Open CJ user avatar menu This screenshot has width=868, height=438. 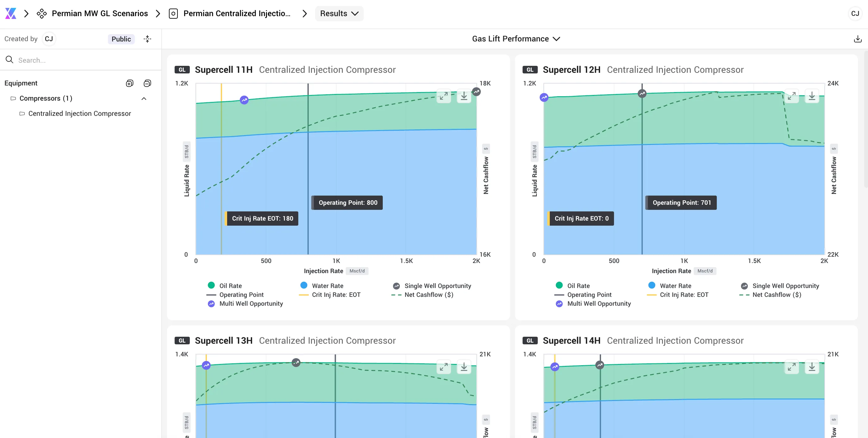tap(855, 14)
